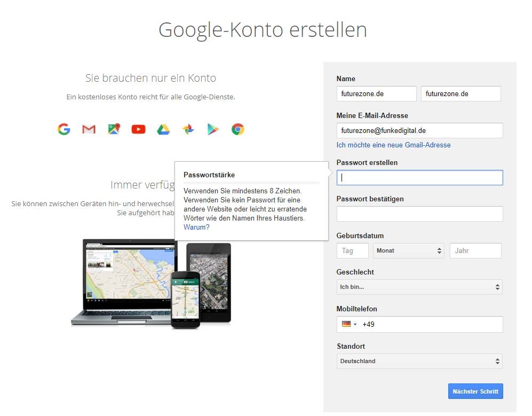Click the E-Mail-Adresse input field

click(x=420, y=130)
